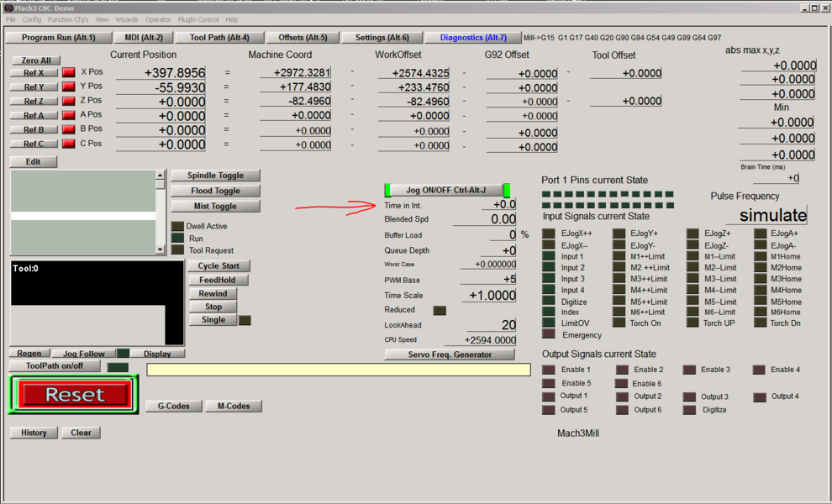Click the Emergency input signal indicator
This screenshot has height=504, width=832.
pyautogui.click(x=549, y=334)
